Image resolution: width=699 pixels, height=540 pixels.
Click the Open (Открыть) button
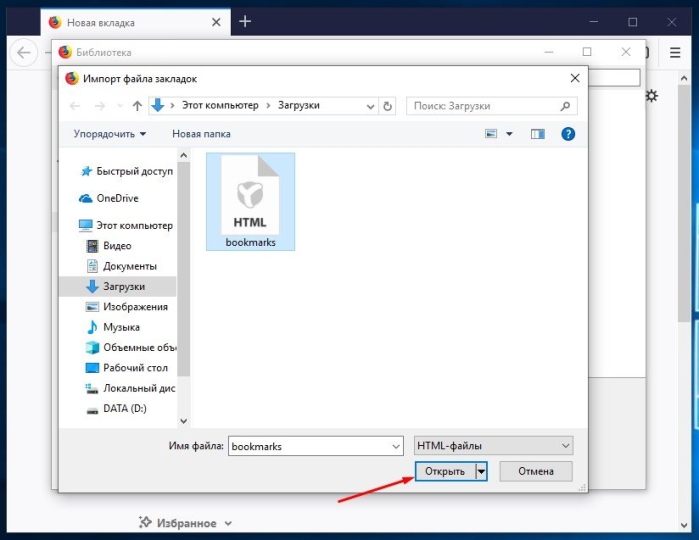(445, 471)
